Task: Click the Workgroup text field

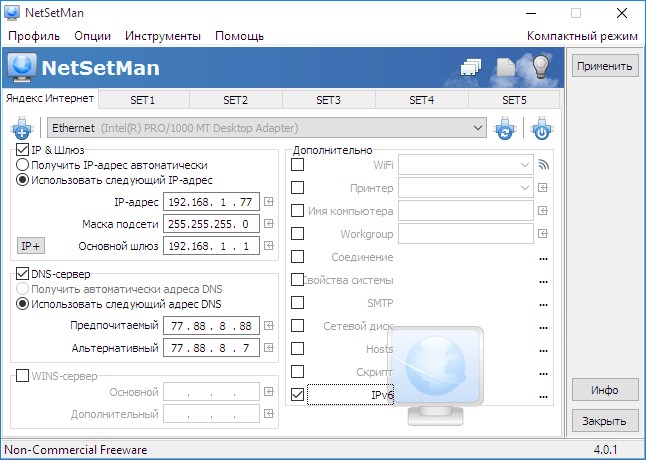Action: [466, 234]
